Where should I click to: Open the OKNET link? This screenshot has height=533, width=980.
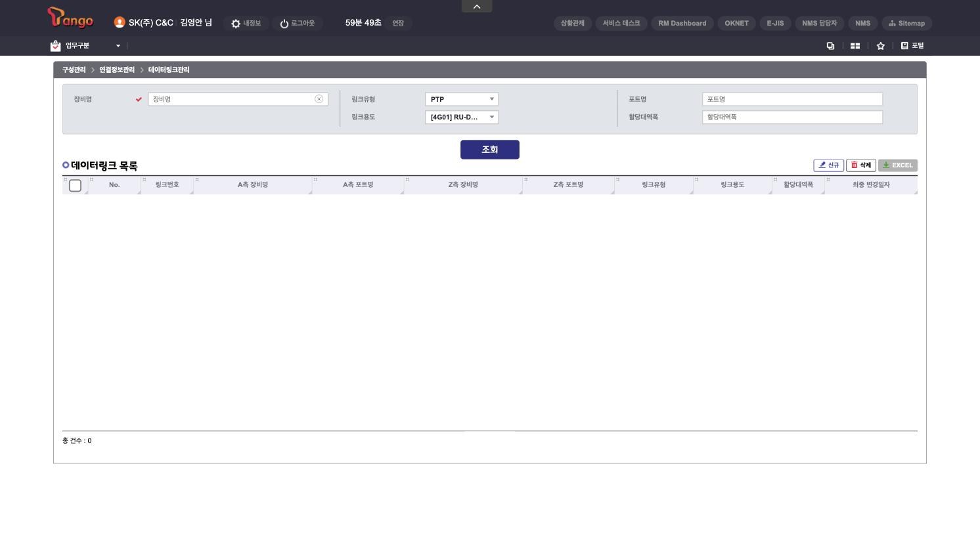[737, 23]
